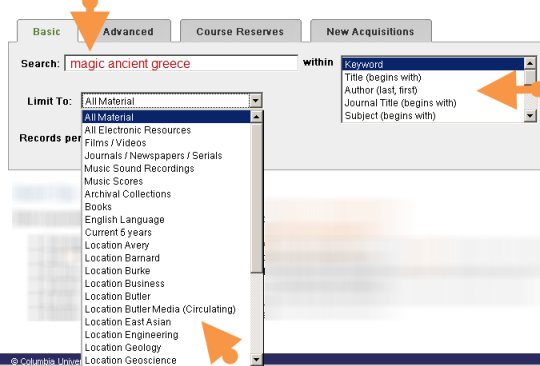Open the Course Reserves tab
The width and height of the screenshot is (540, 366).
click(x=240, y=31)
